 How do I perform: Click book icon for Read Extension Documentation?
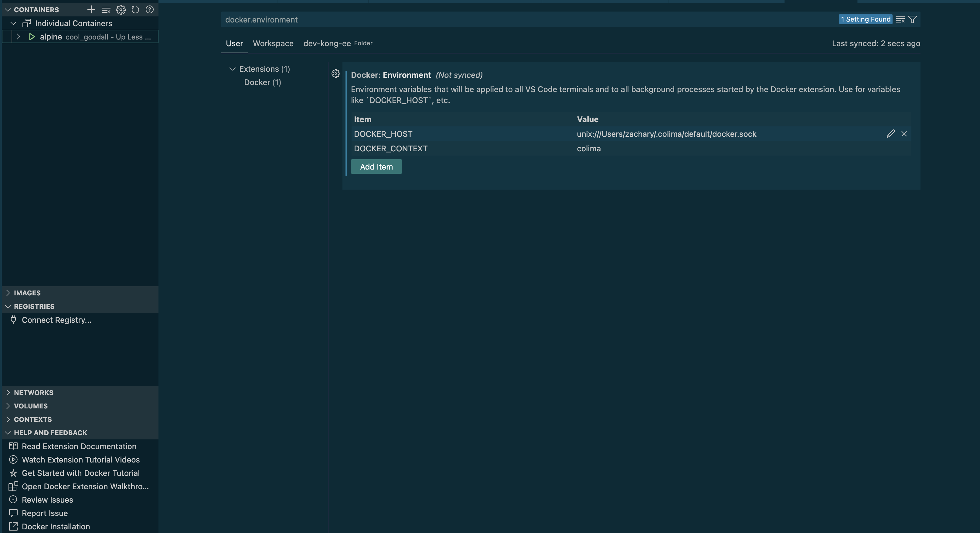[x=13, y=446]
